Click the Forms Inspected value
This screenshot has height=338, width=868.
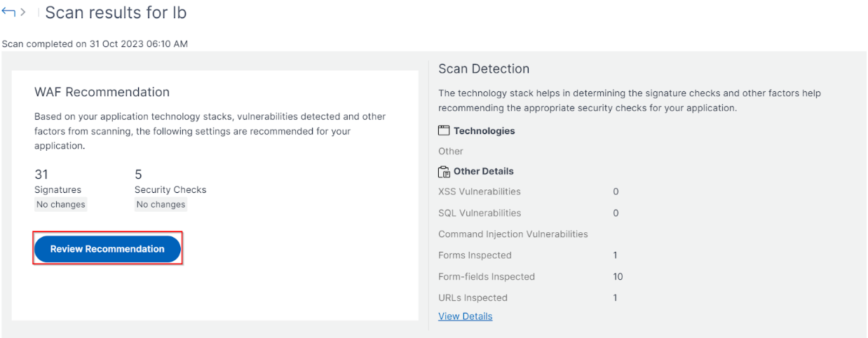(615, 255)
